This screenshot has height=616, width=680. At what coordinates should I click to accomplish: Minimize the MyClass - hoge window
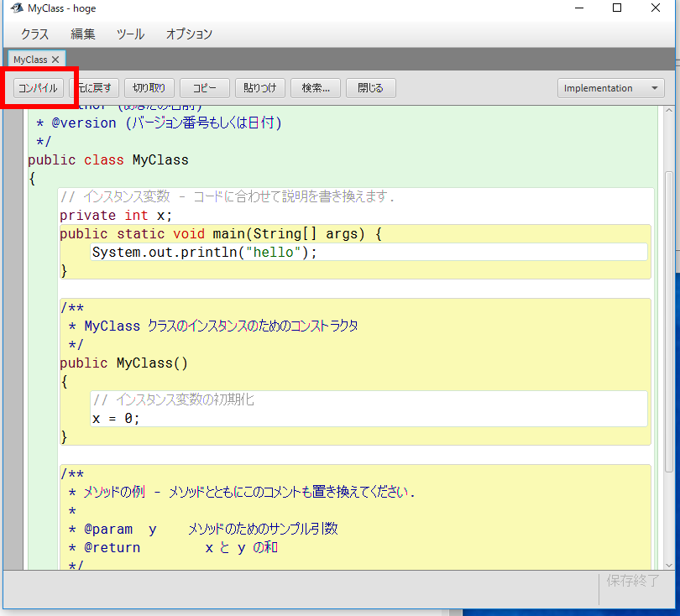pyautogui.click(x=579, y=8)
